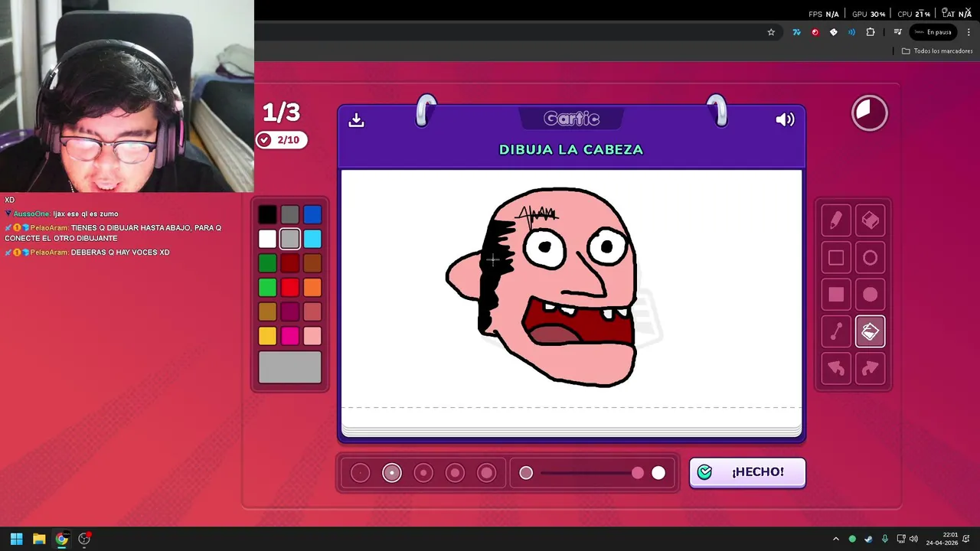Screen dimensions: 980x551
Task: Pick the dark blue color swatch
Action: (312, 215)
